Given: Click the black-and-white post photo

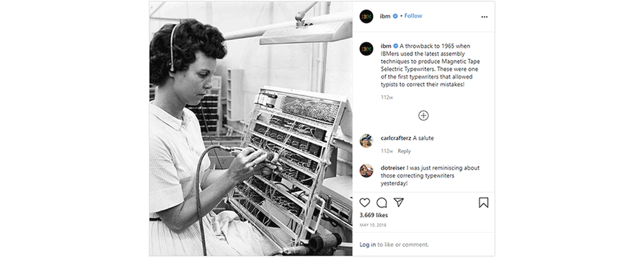Looking at the screenshot, I should [251, 129].
